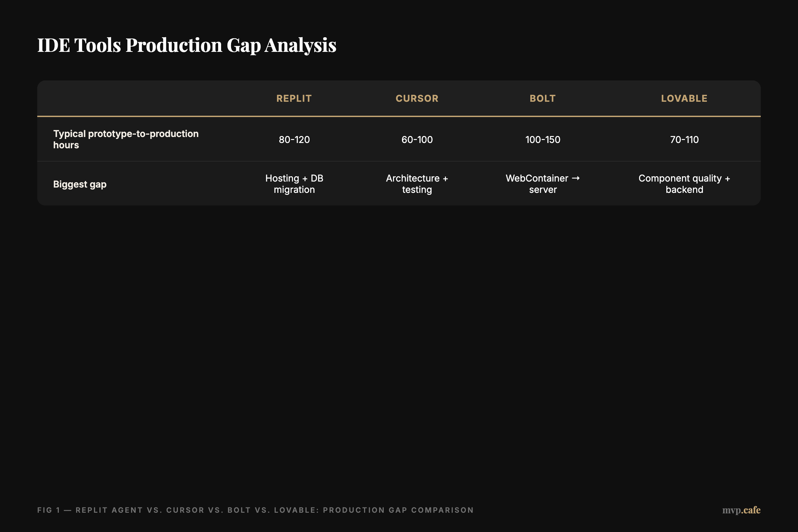
Task: Click the 70-110 value under LOVABLE
Action: coord(684,139)
